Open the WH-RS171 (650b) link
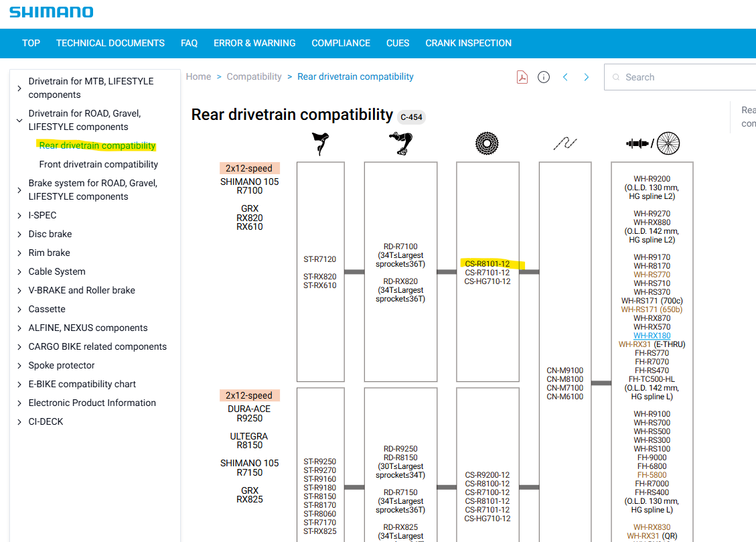The image size is (756, 542). 652,310
